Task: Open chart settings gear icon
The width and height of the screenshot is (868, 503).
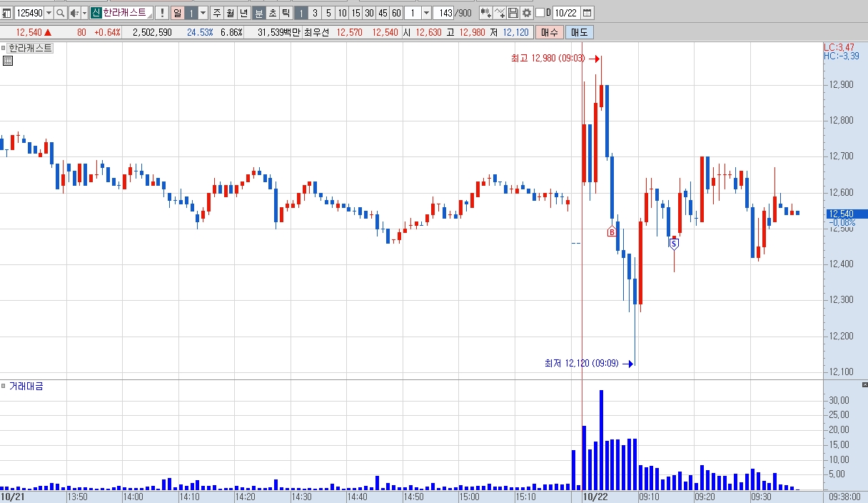Action: coord(527,13)
